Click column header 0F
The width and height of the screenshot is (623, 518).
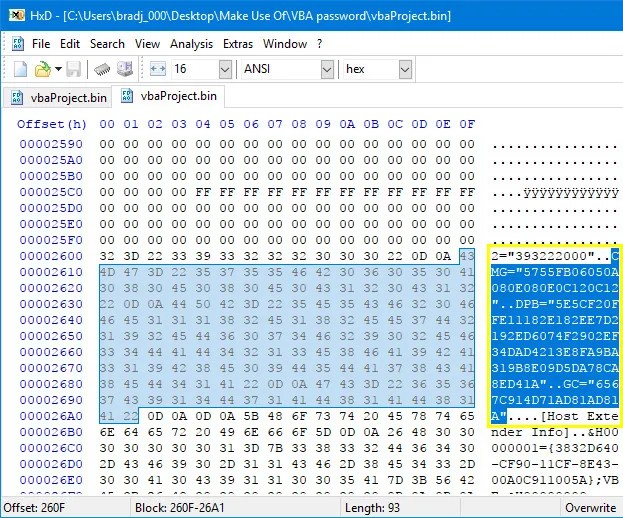click(467, 124)
